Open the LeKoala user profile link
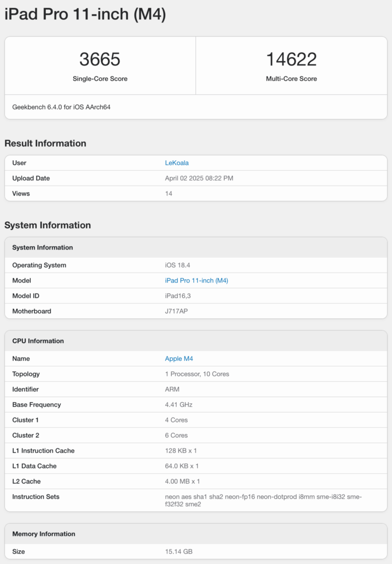Viewport: 392px width, 564px height. coord(177,163)
